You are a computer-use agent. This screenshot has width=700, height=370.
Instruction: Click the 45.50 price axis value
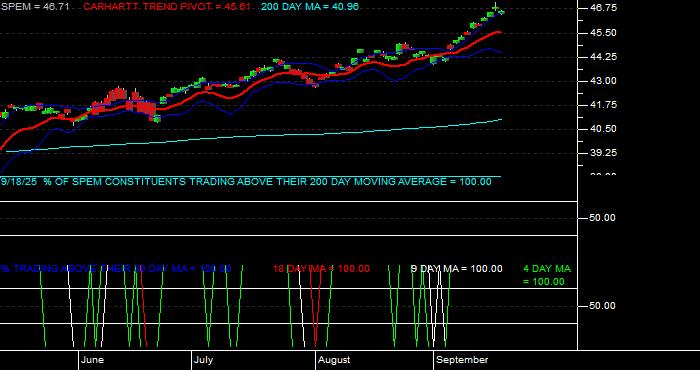point(602,33)
